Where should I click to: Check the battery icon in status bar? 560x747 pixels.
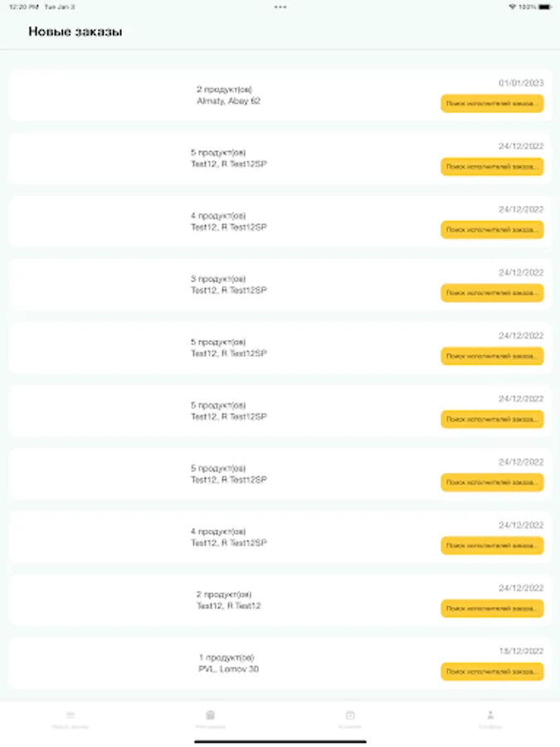pos(546,7)
